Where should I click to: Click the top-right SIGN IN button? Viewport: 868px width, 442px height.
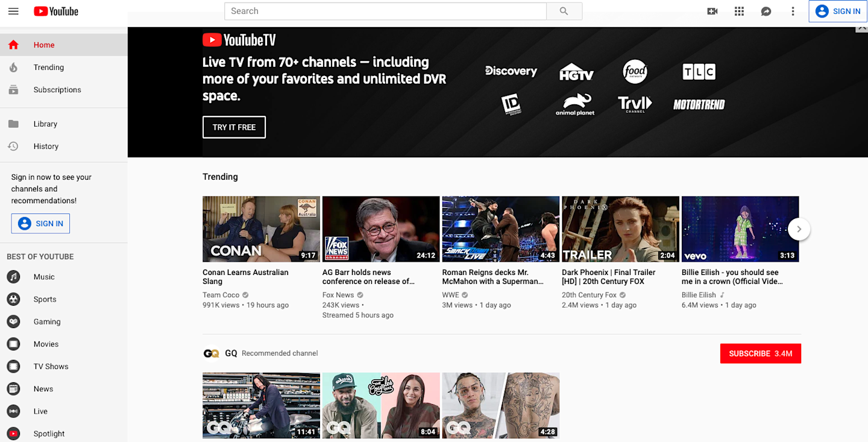[838, 11]
